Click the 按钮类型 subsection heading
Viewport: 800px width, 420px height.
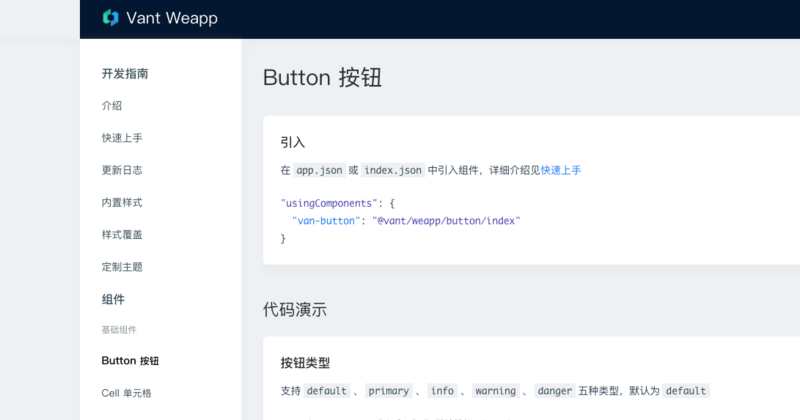coord(305,363)
